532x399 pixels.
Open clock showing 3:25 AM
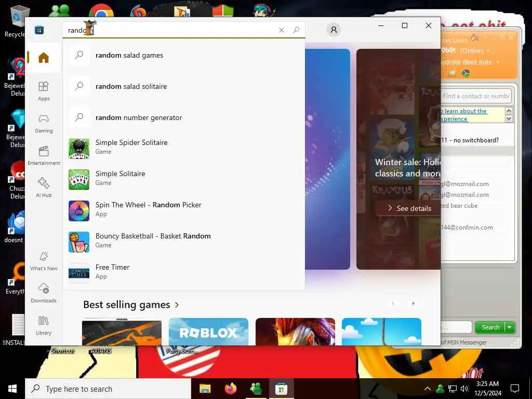tap(487, 389)
